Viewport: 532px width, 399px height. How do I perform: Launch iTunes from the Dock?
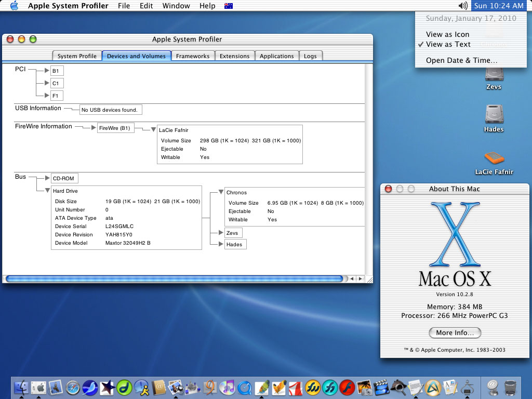228,388
